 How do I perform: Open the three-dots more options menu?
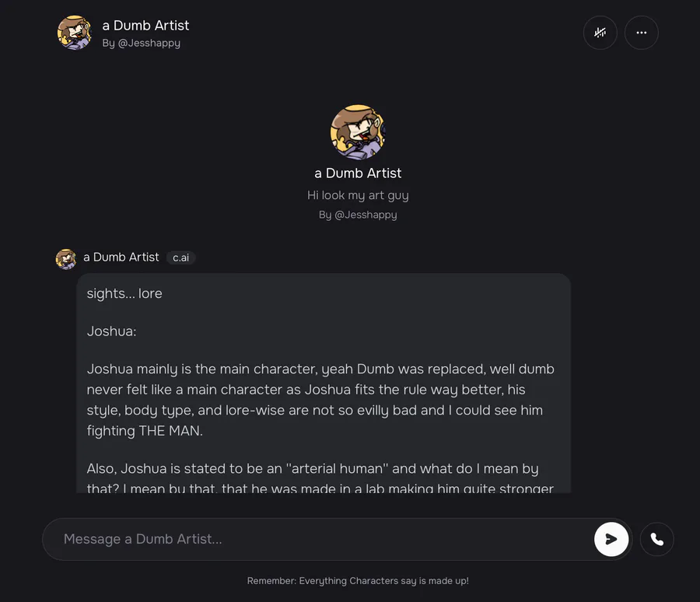pyautogui.click(x=641, y=33)
